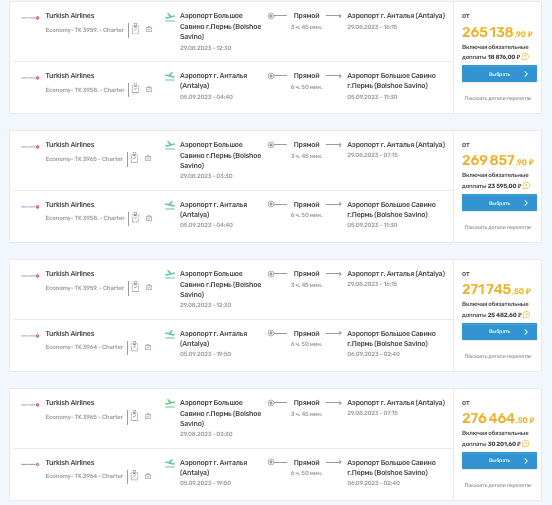Click the landing plane icon on the 271 745,50 ₽ return leg
Screen dimensions: 552x505
[x=170, y=334]
